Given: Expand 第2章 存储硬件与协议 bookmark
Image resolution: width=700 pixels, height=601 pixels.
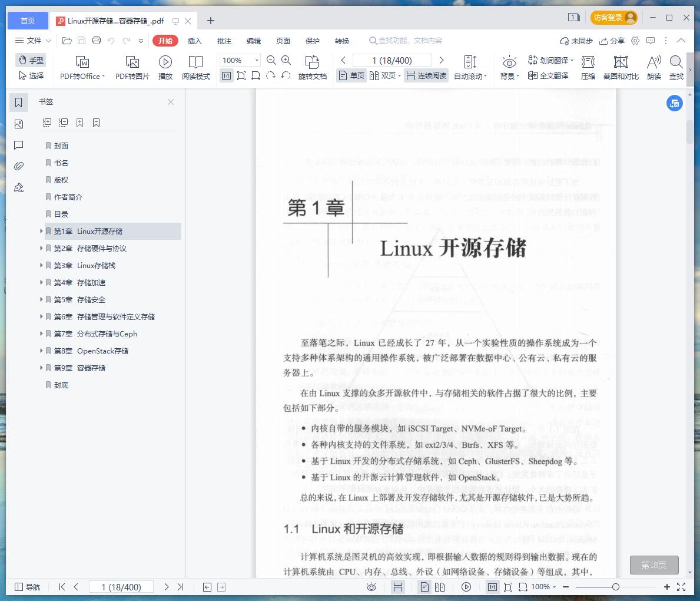Looking at the screenshot, I should [x=41, y=248].
